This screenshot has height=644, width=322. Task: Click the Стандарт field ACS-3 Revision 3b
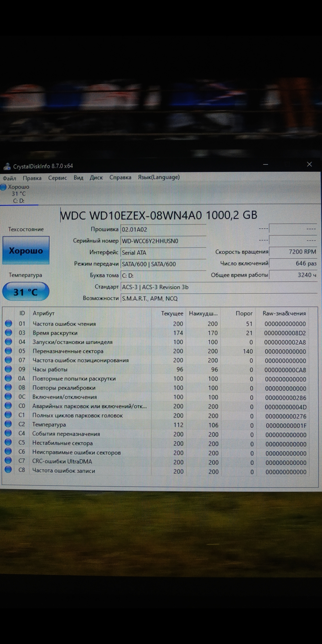(x=219, y=287)
